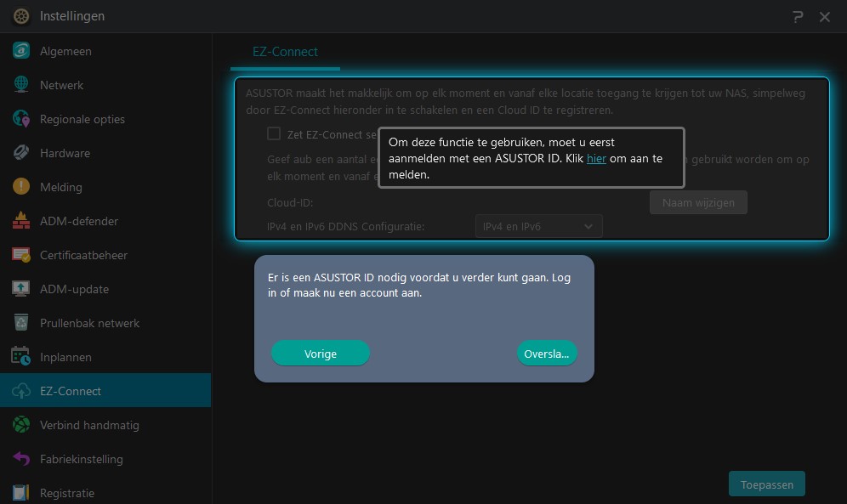Click the EZ-Connect cloud icon
The height and width of the screenshot is (504, 847).
(x=21, y=391)
